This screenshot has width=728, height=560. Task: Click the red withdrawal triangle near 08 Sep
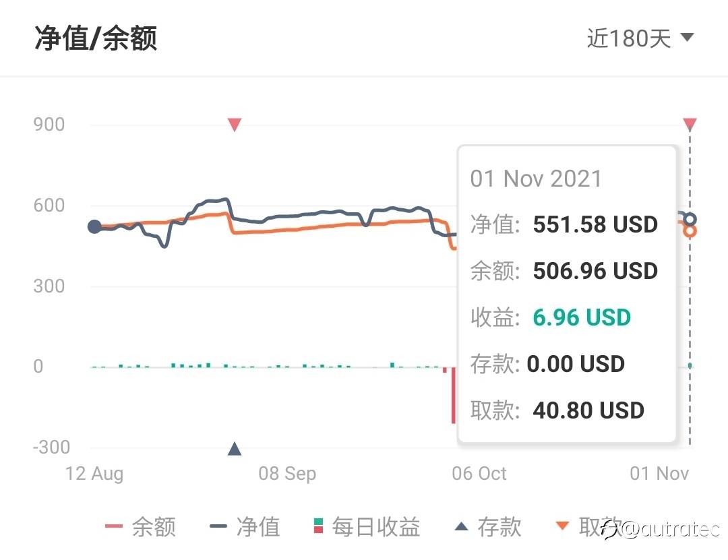[235, 125]
